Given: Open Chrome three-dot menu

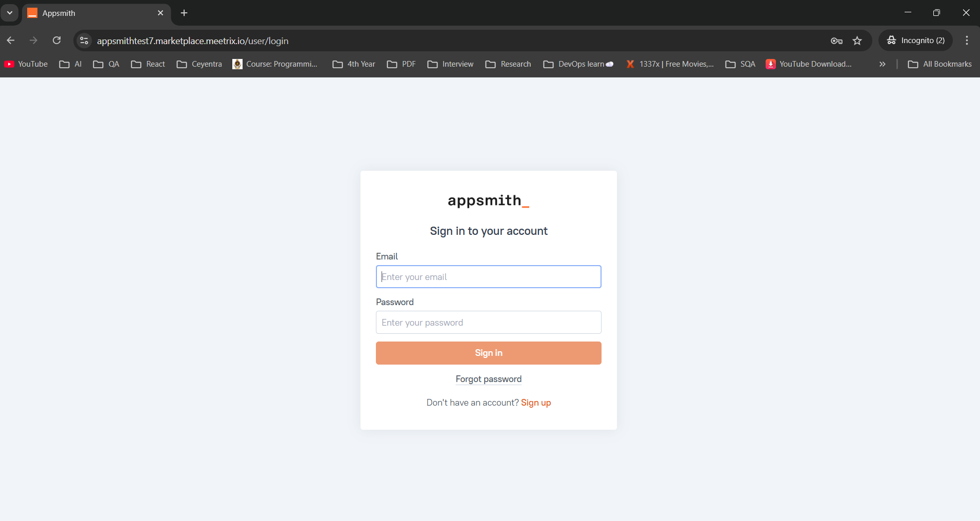Looking at the screenshot, I should [967, 41].
